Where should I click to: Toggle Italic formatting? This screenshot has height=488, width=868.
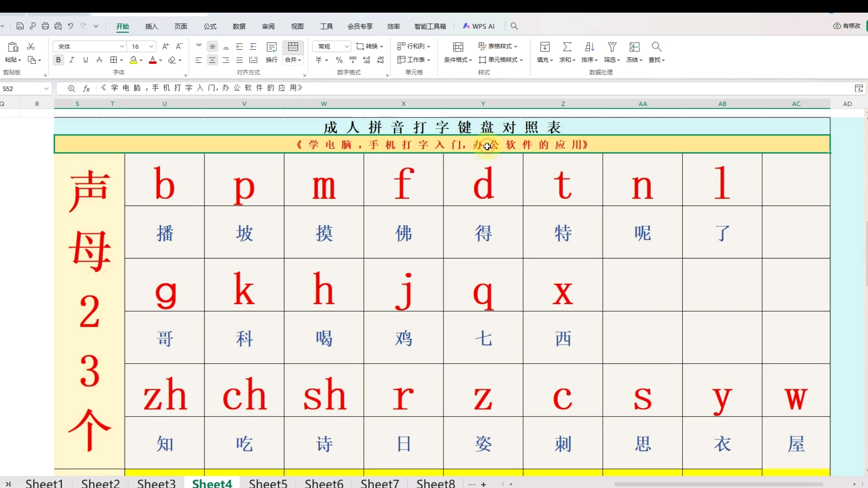click(72, 60)
